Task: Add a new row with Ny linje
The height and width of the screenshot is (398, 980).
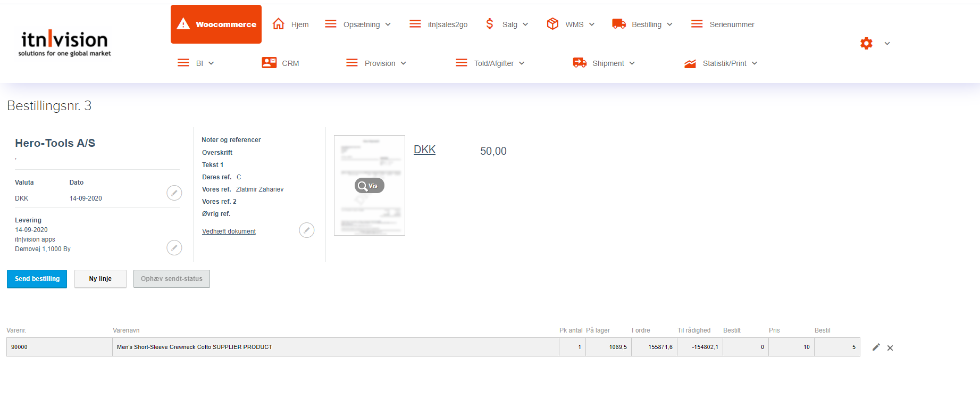Action: (x=100, y=279)
